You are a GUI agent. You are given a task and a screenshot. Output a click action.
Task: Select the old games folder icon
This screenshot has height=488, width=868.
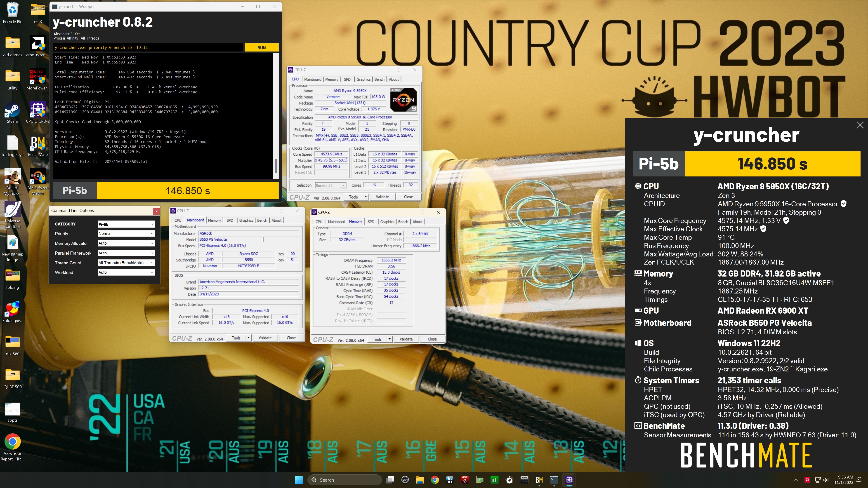[x=12, y=46]
